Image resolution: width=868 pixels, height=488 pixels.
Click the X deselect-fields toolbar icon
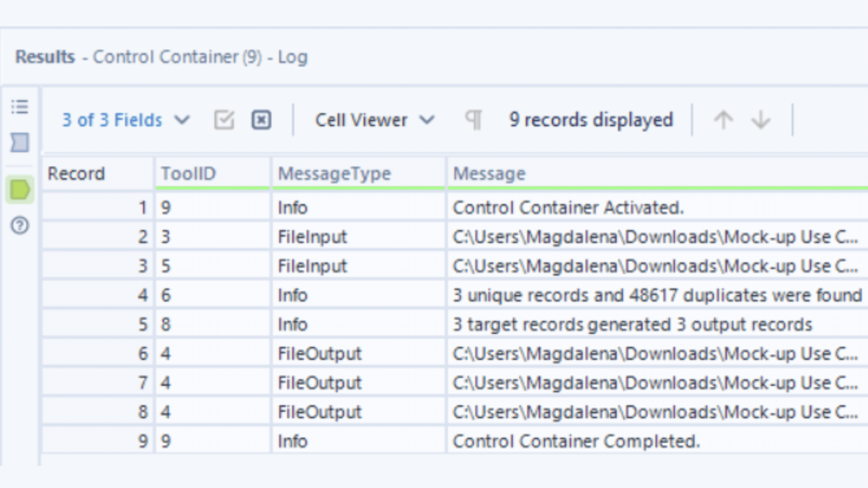(x=261, y=120)
